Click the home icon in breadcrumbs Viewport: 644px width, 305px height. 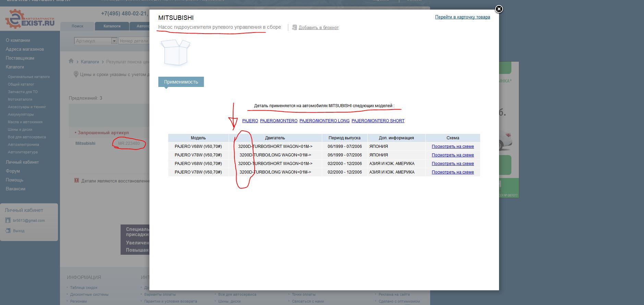tap(71, 61)
